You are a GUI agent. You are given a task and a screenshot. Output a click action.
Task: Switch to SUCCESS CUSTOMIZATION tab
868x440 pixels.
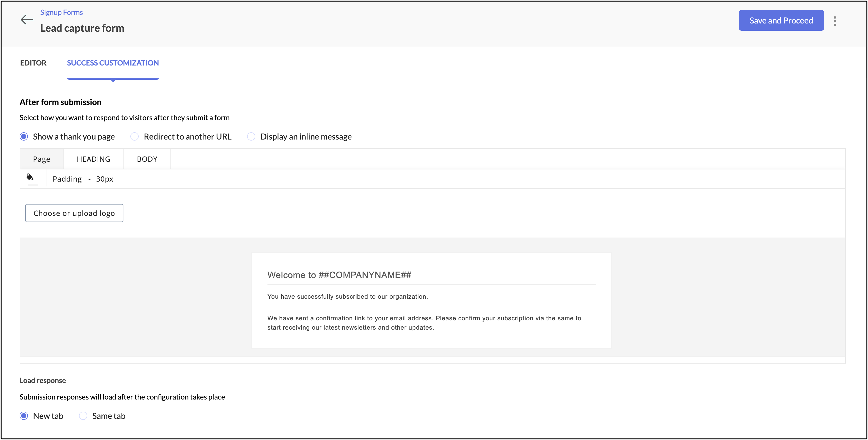coord(113,63)
